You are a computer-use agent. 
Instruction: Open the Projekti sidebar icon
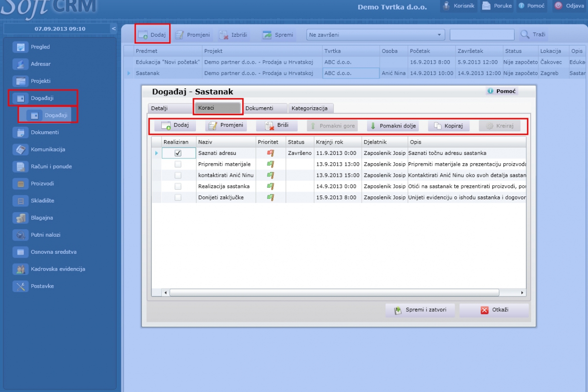(x=21, y=81)
